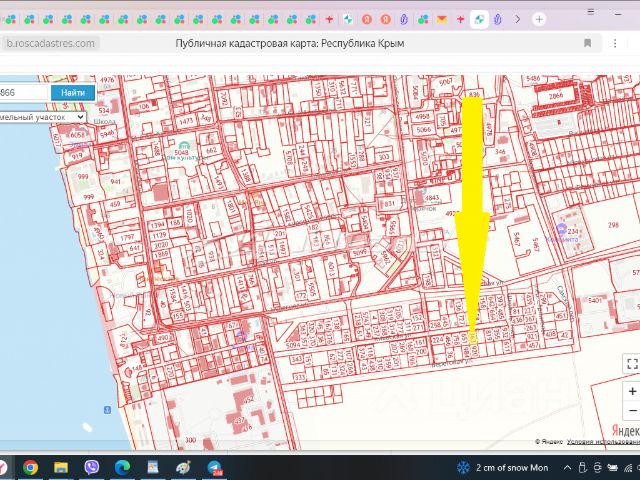Focus the cadastral number search field

point(22,93)
